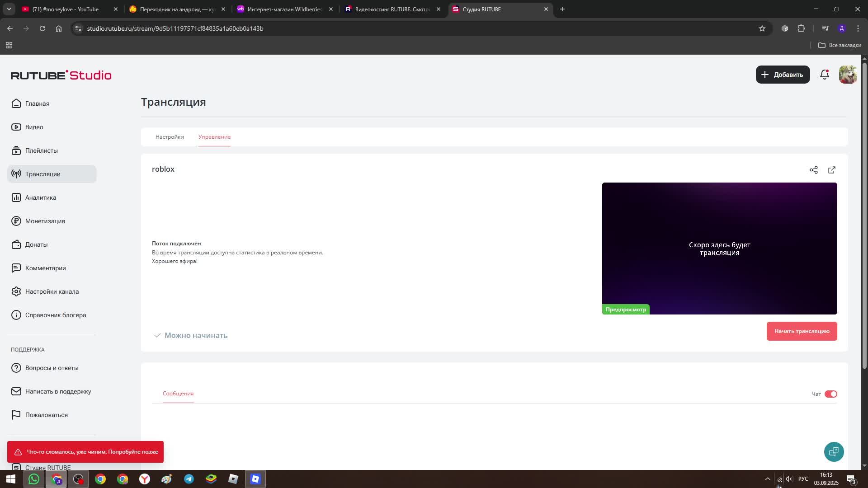The height and width of the screenshot is (488, 868).
Task: Open the notifications bell
Action: click(825, 75)
